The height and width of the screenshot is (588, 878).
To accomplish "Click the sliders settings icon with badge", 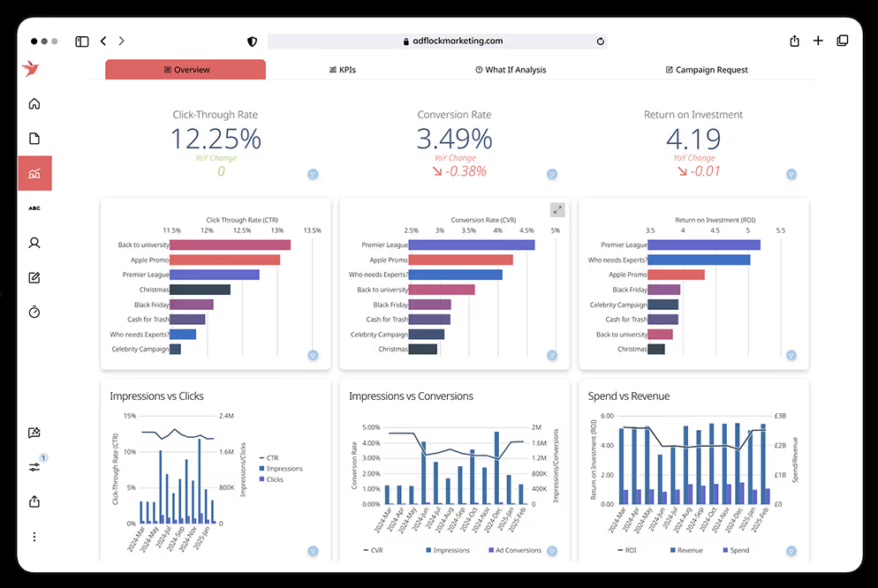I will [x=34, y=466].
